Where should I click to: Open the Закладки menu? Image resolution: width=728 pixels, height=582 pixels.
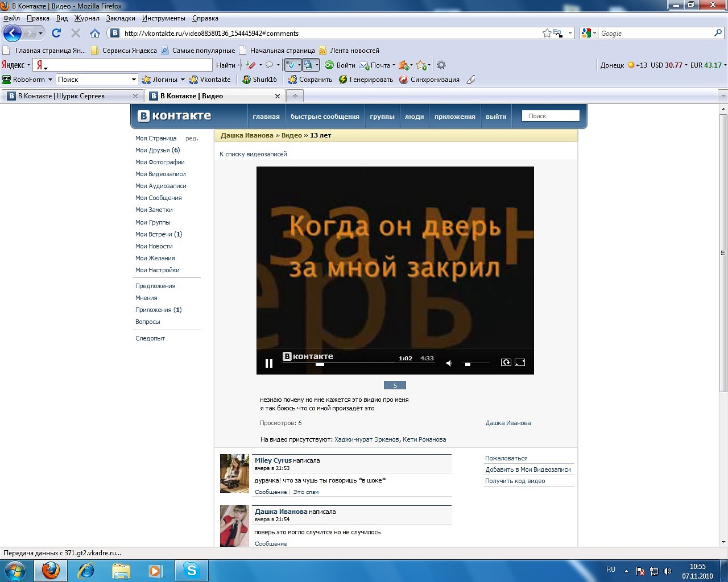click(121, 18)
